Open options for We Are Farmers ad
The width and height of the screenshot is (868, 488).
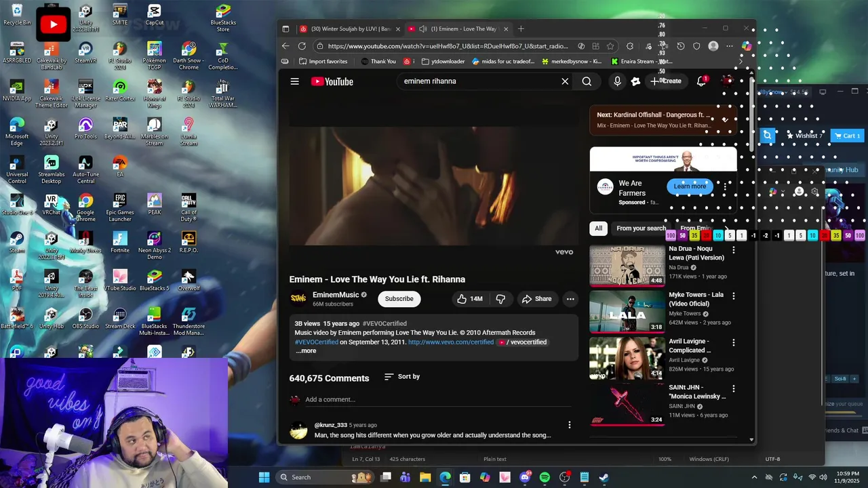725,186
